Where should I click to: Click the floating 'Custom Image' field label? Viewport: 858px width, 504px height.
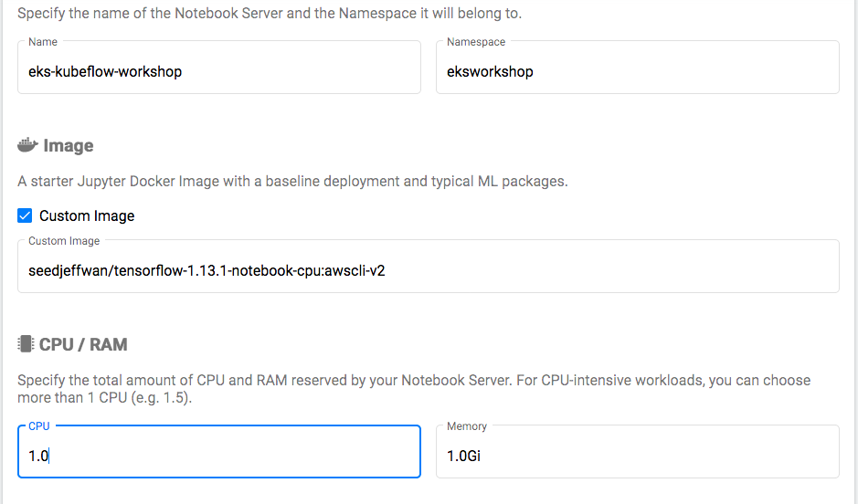pos(64,241)
